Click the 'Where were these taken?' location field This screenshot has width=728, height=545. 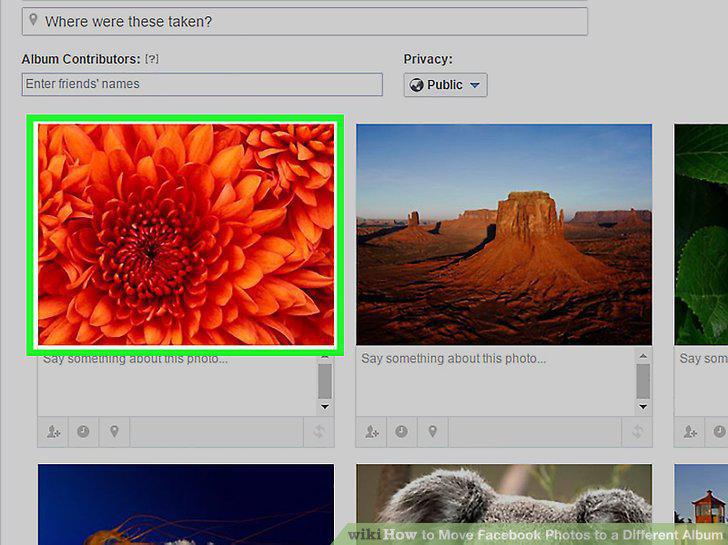click(x=305, y=21)
